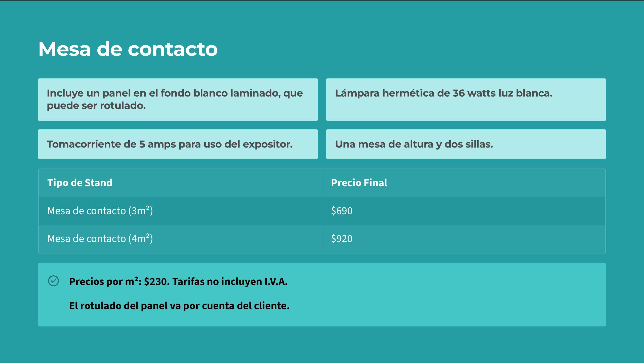644x363 pixels.
Task: Select the "$920" price cell
Action: [342, 239]
